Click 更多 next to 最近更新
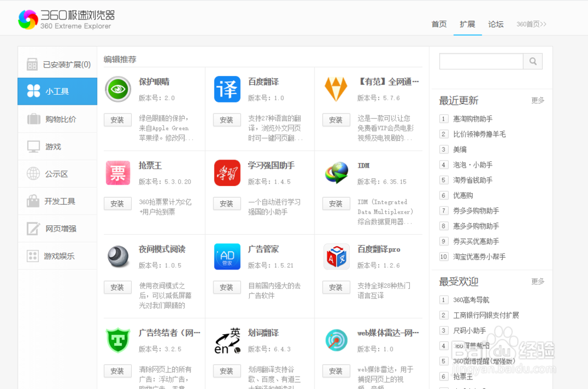This screenshot has height=389, width=588. pos(538,100)
